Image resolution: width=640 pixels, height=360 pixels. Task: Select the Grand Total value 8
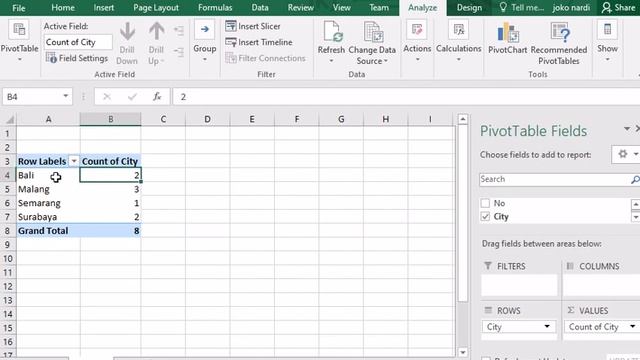click(111, 231)
